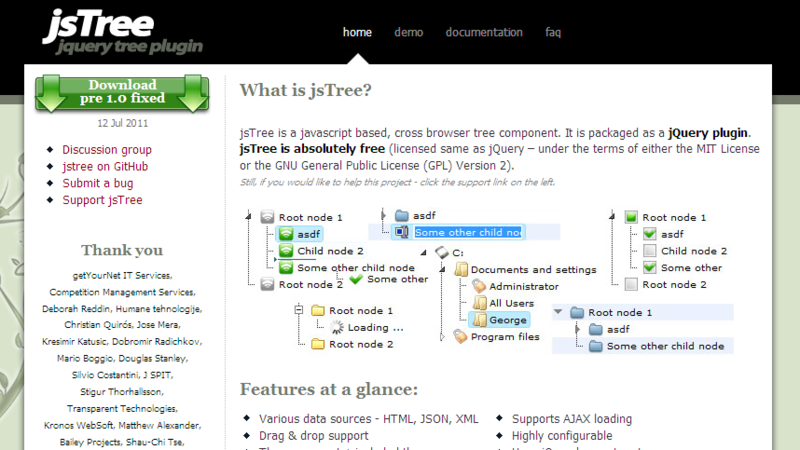This screenshot has height=450, width=800.
Task: Click the Thank you heading
Action: 122,250
